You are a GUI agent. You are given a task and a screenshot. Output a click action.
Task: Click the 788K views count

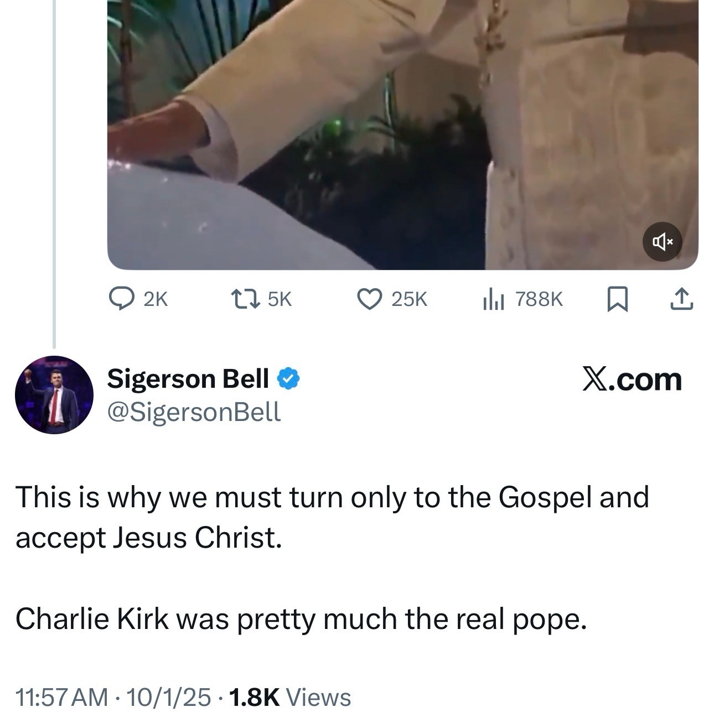point(539,299)
